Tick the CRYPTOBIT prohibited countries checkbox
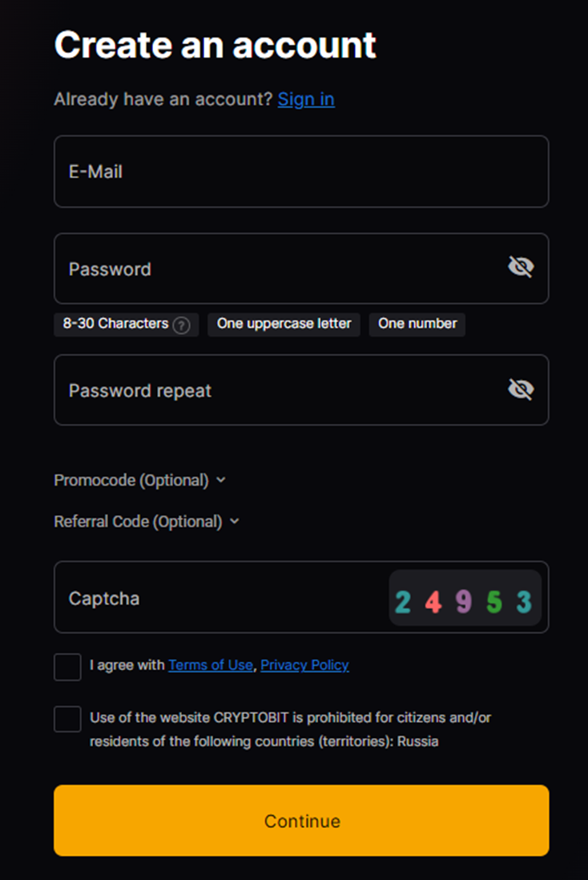This screenshot has height=880, width=588. click(68, 719)
